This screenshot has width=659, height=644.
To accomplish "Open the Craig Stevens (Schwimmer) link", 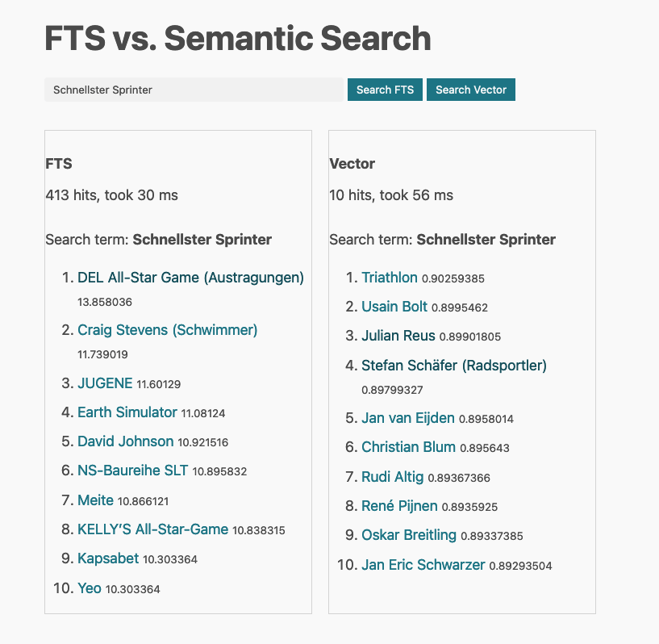I will pyautogui.click(x=167, y=330).
